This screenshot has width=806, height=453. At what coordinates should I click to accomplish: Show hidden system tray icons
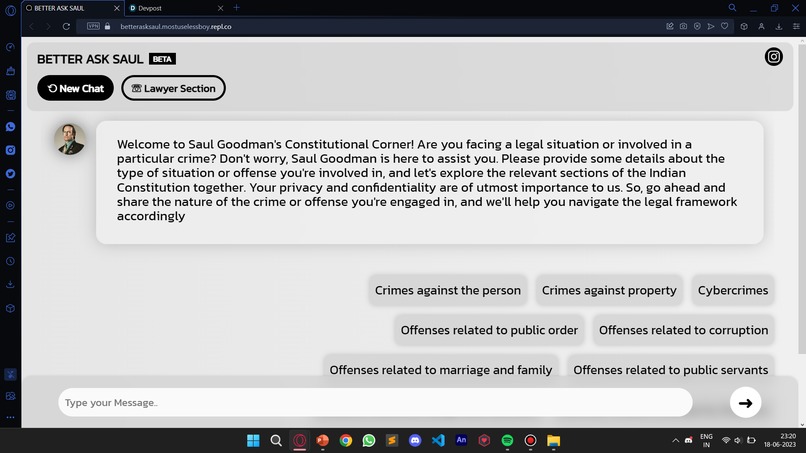pyautogui.click(x=675, y=441)
